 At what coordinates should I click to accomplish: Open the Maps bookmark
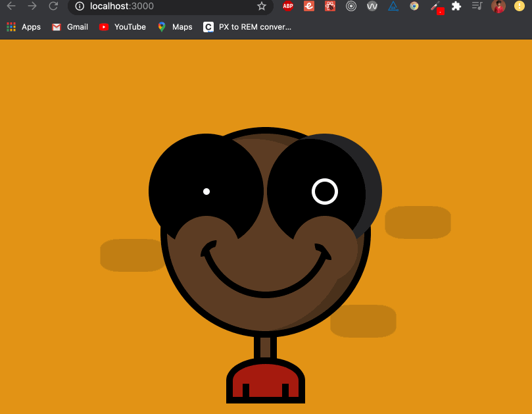(x=175, y=27)
